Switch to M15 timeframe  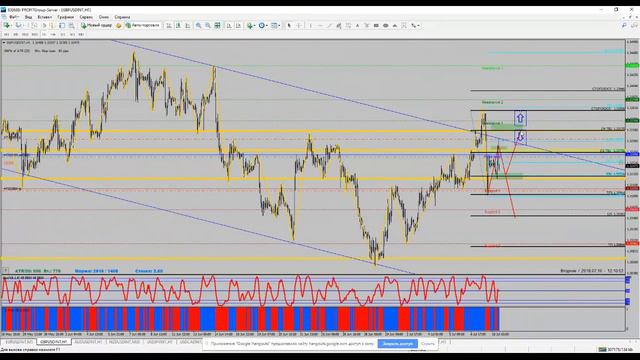pos(25,35)
